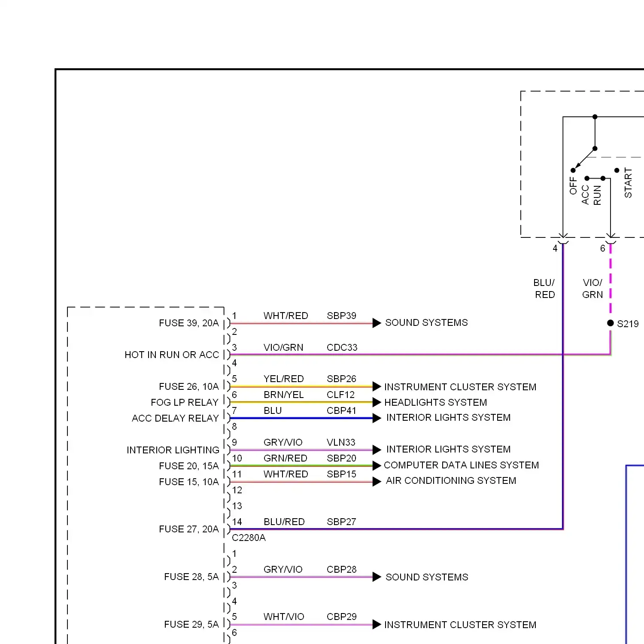
Task: Select the VLN33 circuit code
Action: tap(341, 442)
